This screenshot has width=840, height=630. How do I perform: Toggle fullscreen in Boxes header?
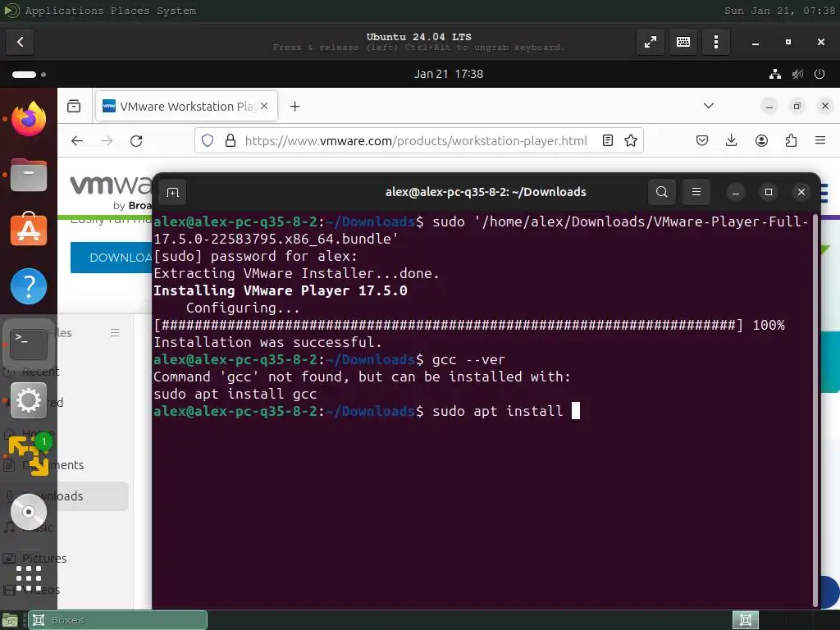(x=651, y=42)
